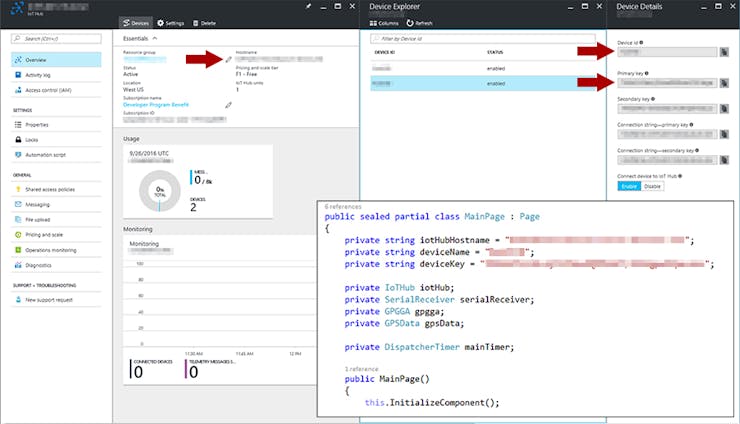
Task: Click the Delete trash icon in toolbar
Action: tap(195, 23)
